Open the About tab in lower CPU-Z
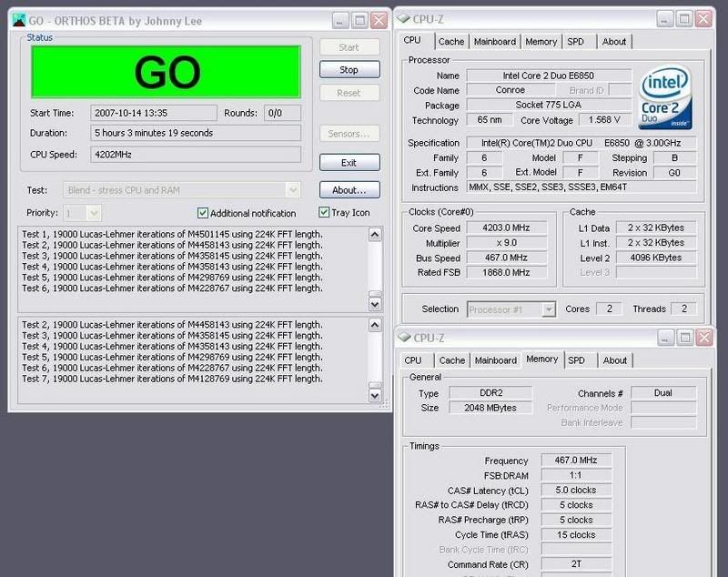This screenshot has height=577, width=728. click(x=615, y=360)
